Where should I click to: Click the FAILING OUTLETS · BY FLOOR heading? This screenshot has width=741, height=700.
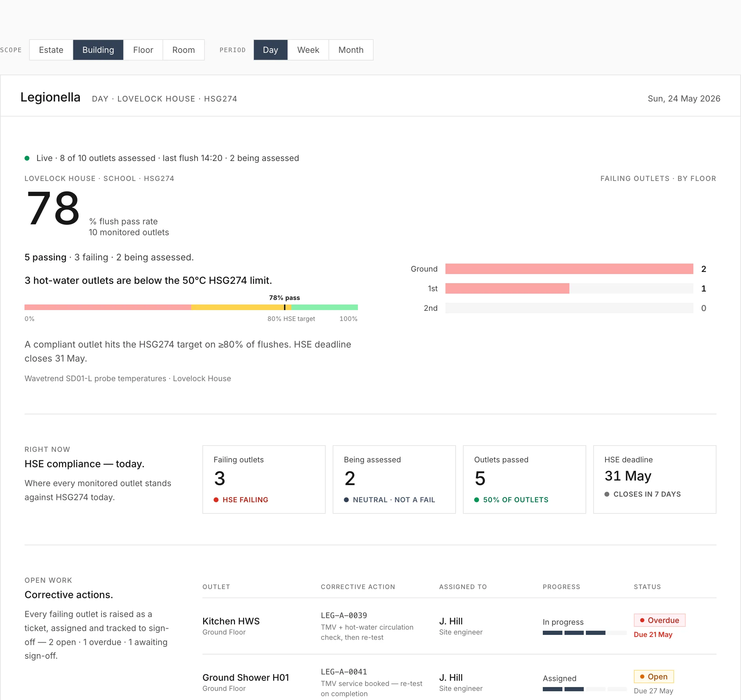(658, 179)
